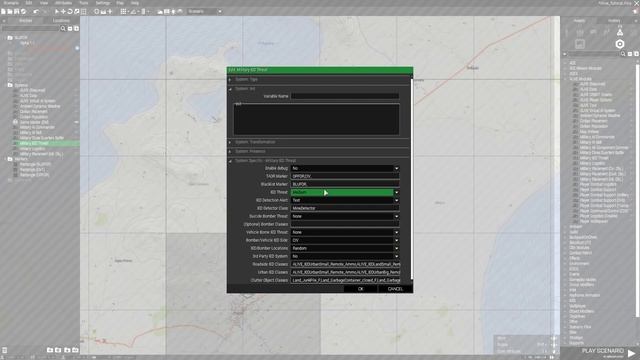Click the collapse-all icon in the asset browser

(x=630, y=54)
